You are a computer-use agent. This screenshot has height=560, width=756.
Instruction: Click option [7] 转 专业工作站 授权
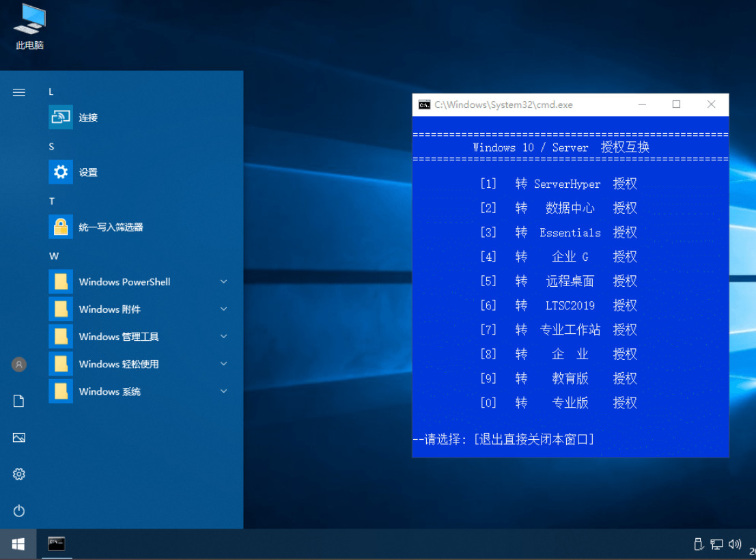[559, 330]
